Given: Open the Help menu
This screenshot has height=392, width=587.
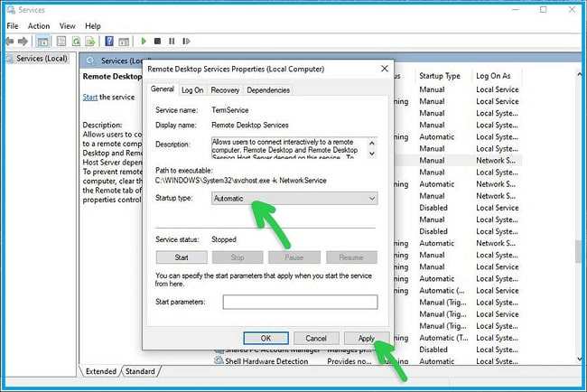Looking at the screenshot, I should [93, 26].
